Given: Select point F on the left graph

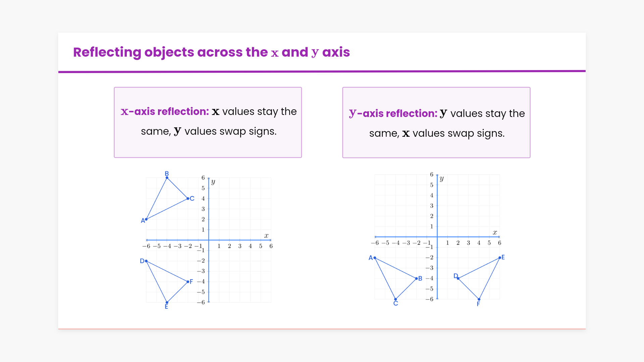Looking at the screenshot, I should click(188, 282).
